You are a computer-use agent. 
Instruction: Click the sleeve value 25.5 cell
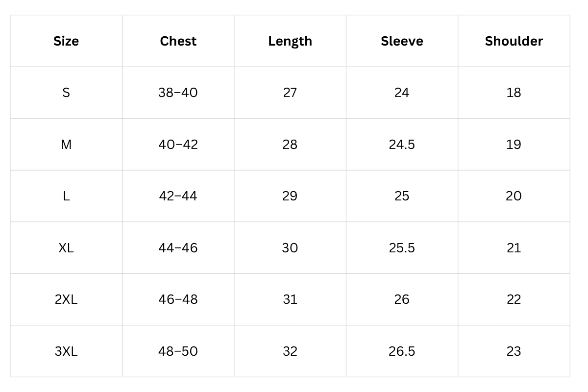[402, 248]
